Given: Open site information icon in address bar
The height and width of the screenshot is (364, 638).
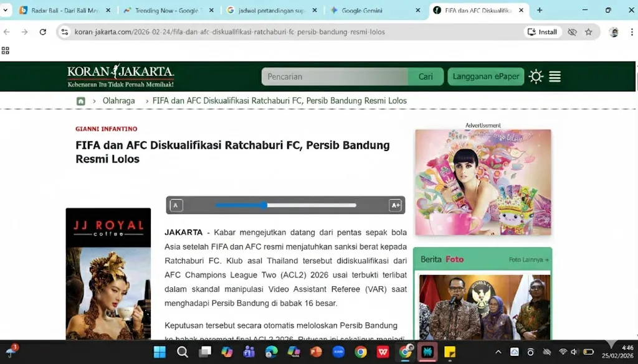Looking at the screenshot, I should 65,32.
